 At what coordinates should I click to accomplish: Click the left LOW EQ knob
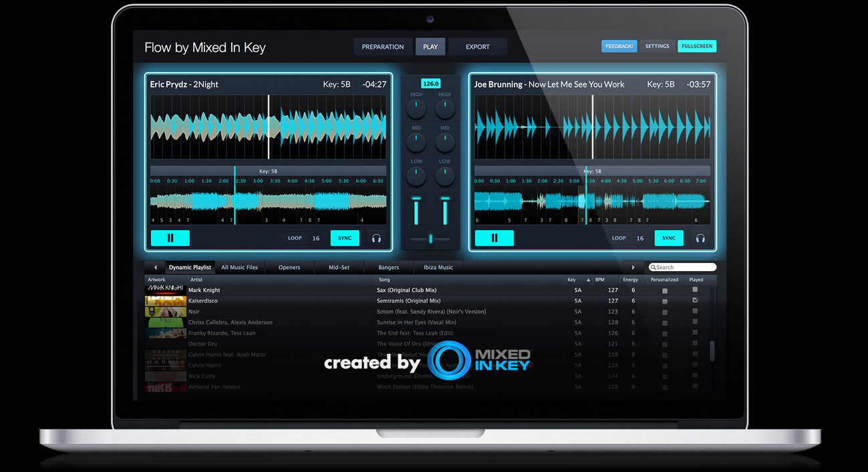click(416, 176)
